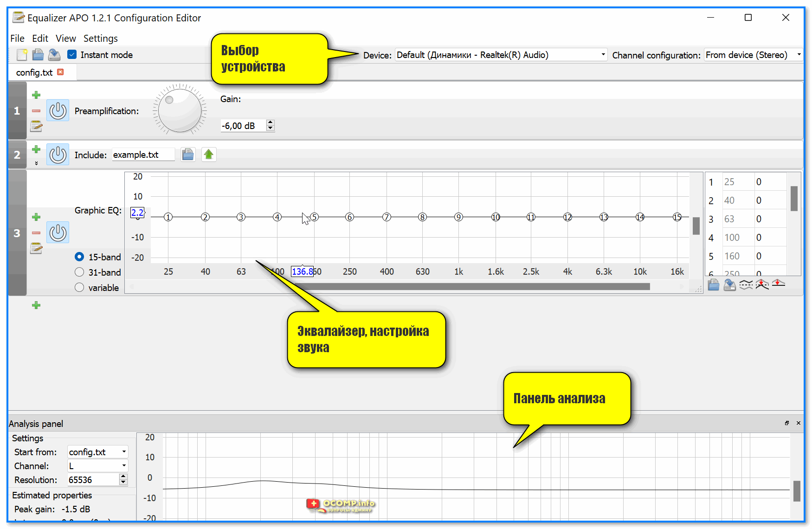Edit Graphic EQ filter as text
Viewport: 812px width, 529px height.
coord(36,248)
